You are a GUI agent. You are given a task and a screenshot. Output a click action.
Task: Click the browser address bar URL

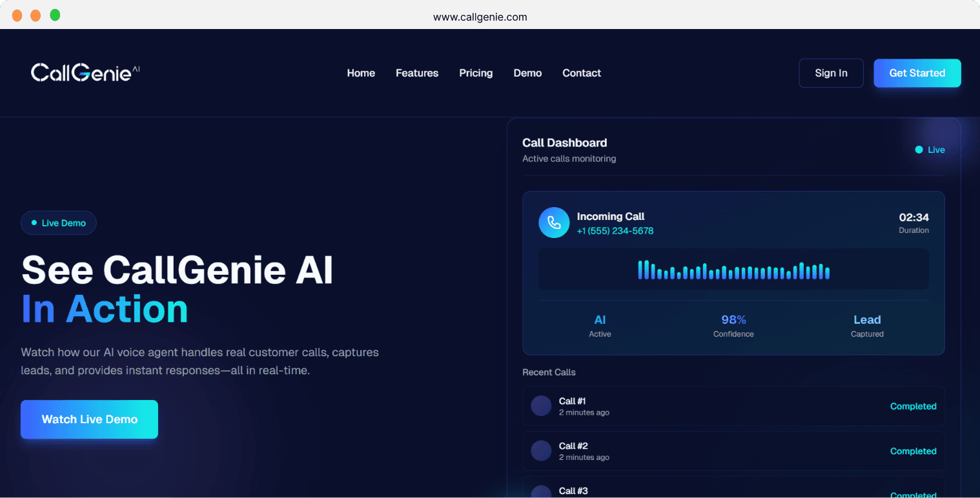[480, 17]
